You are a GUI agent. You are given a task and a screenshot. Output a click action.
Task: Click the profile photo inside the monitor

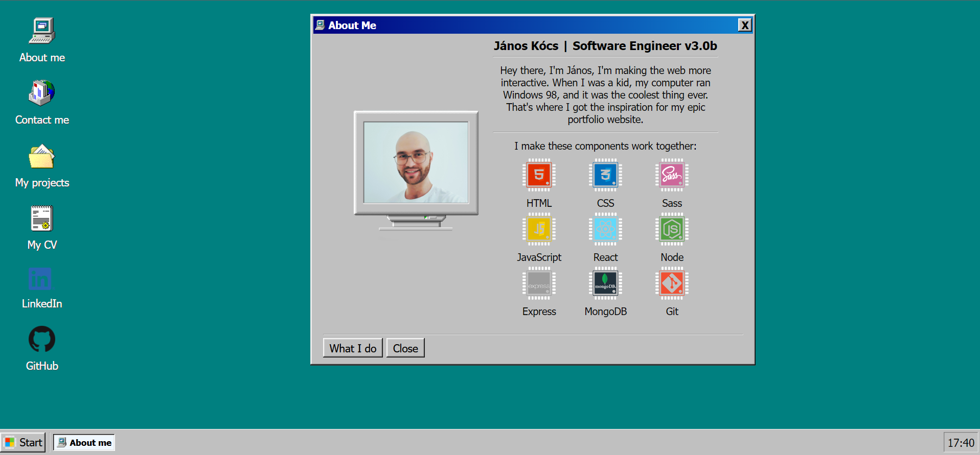pyautogui.click(x=416, y=162)
